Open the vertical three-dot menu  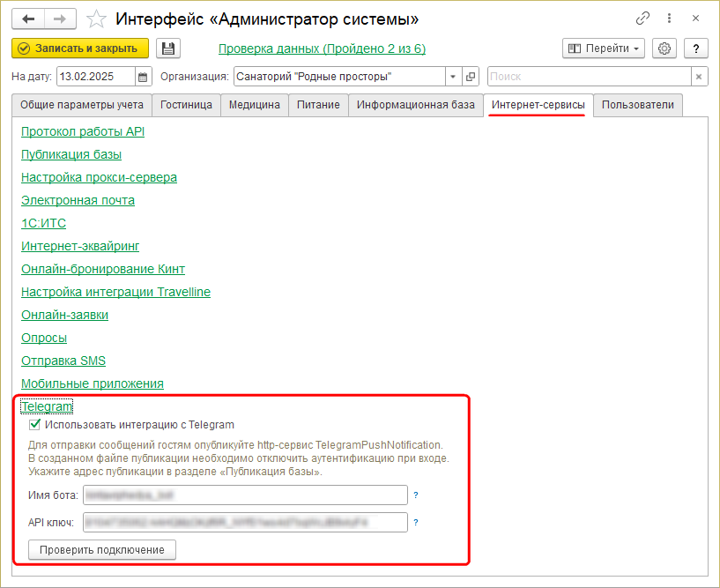coord(669,19)
